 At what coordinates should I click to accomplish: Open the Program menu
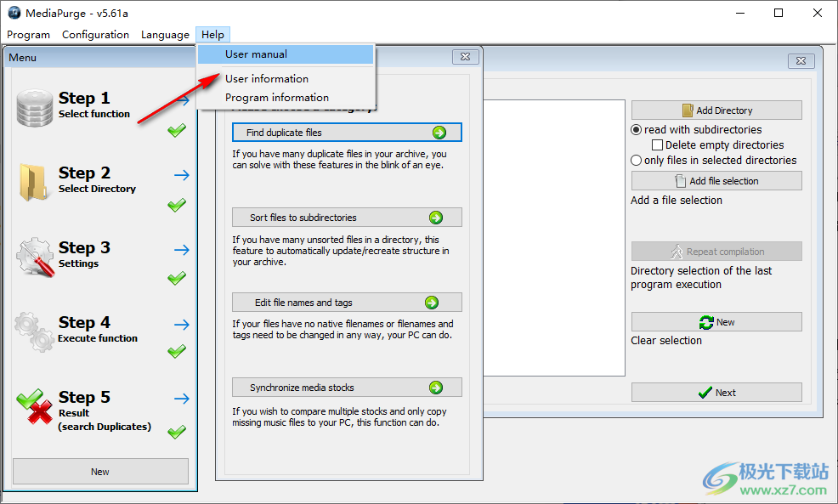click(28, 35)
